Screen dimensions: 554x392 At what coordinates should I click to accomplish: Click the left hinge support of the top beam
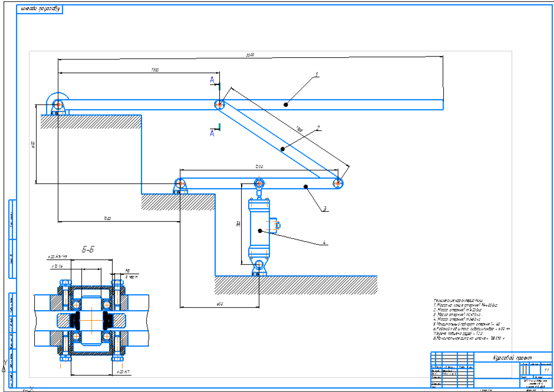click(58, 105)
